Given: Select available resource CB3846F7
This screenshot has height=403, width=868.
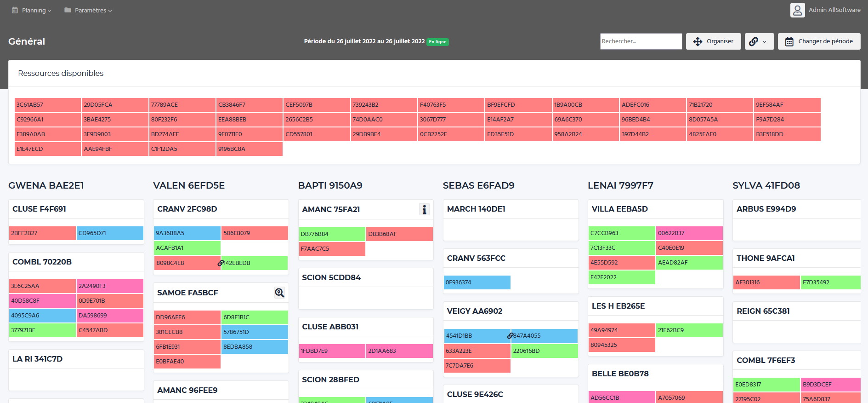Looking at the screenshot, I should pyautogui.click(x=250, y=105).
